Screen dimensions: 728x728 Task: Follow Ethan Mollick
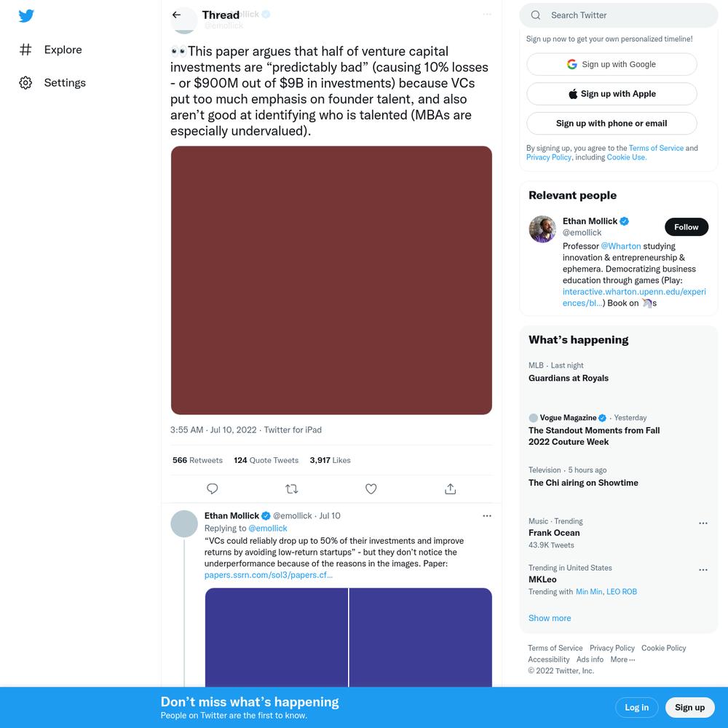pos(687,227)
